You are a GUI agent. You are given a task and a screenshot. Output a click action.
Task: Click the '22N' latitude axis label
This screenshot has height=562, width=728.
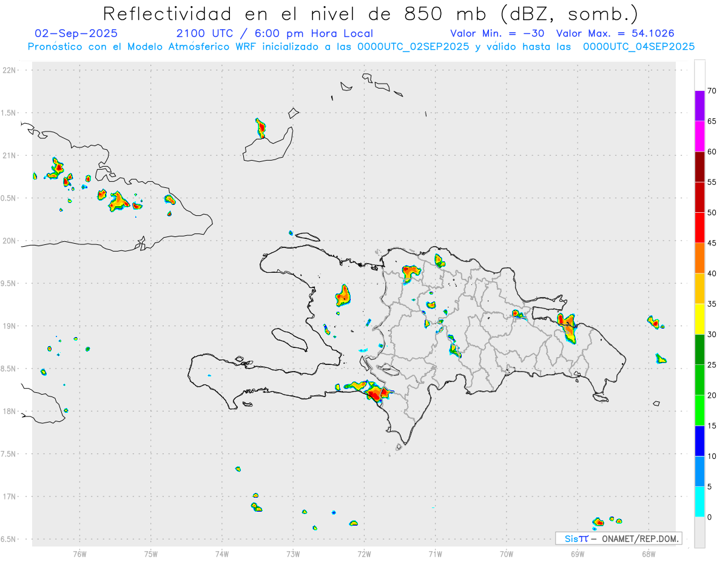(10, 70)
